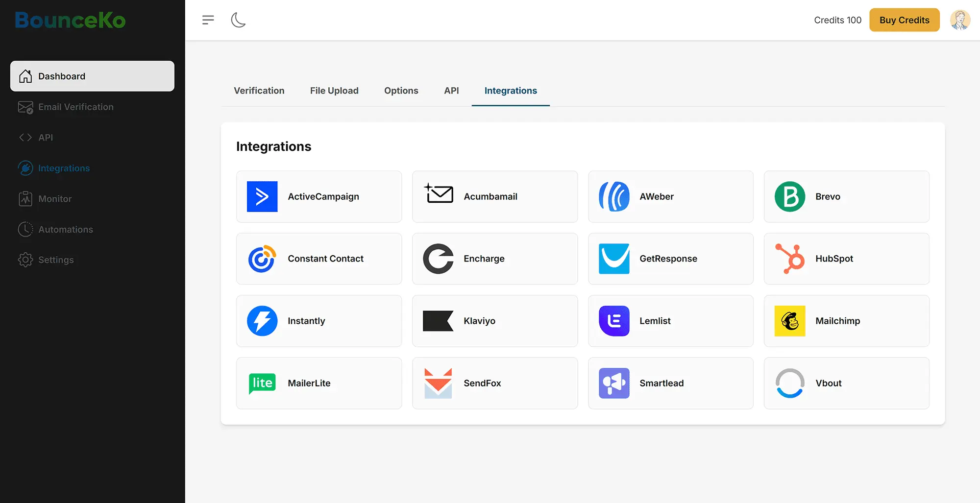This screenshot has width=980, height=503.
Task: Click the Integrations plug icon in sidebar
Action: [x=25, y=168]
